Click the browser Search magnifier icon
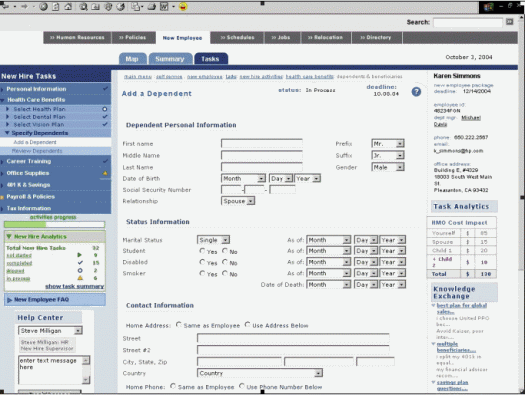The height and width of the screenshot is (395, 525). pos(83,6)
